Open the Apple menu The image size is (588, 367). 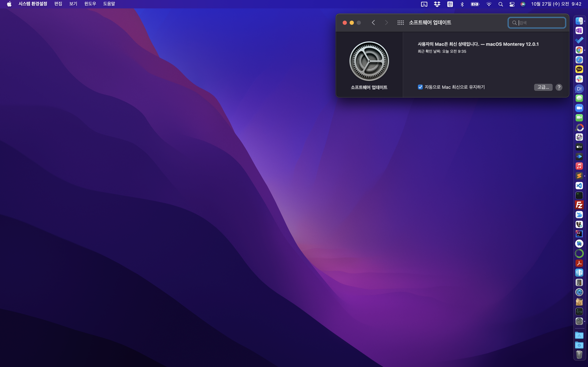click(x=9, y=4)
